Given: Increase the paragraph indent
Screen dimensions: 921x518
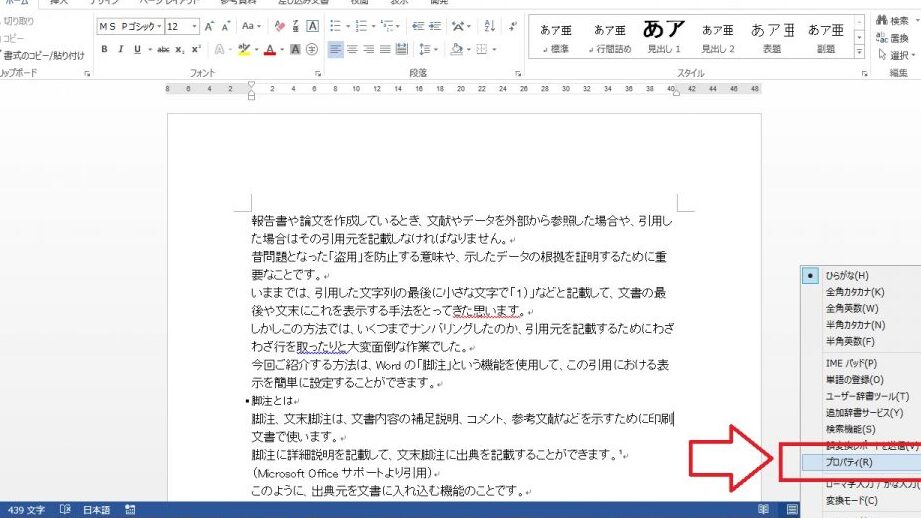Looking at the screenshot, I should pyautogui.click(x=435, y=26).
